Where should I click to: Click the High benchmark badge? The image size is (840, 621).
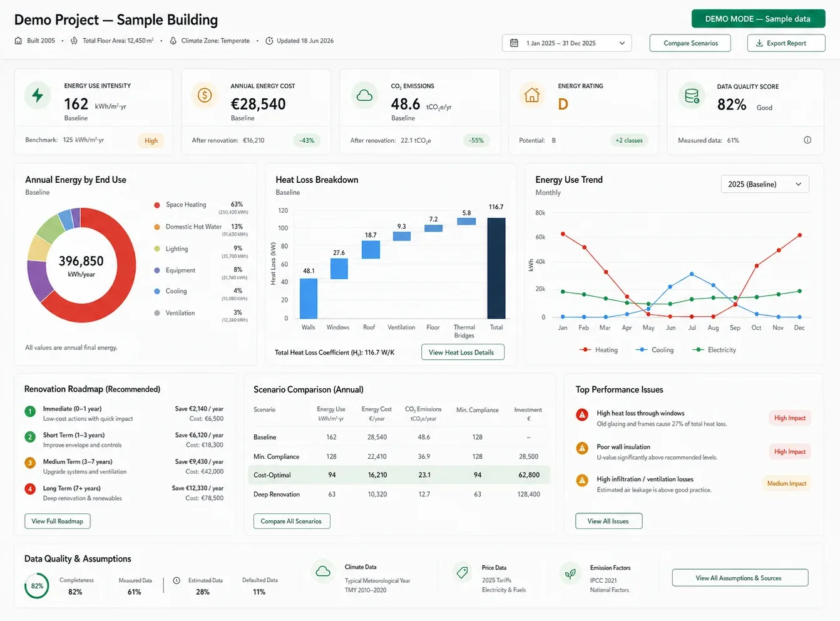(151, 141)
